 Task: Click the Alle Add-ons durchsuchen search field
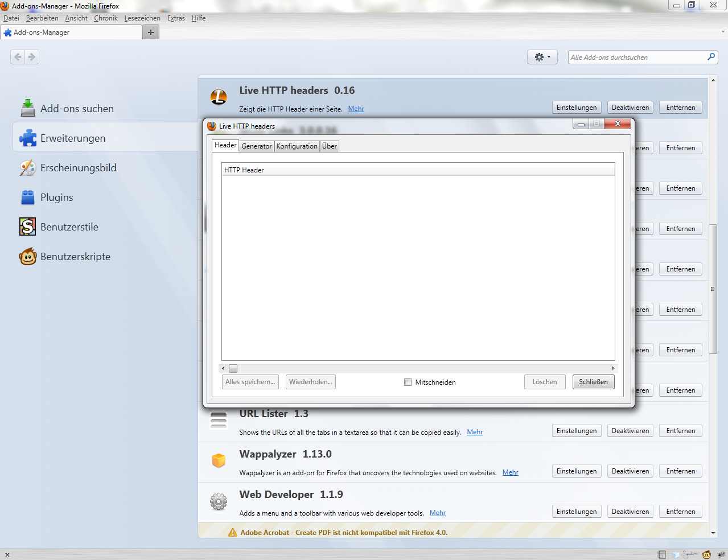[636, 57]
